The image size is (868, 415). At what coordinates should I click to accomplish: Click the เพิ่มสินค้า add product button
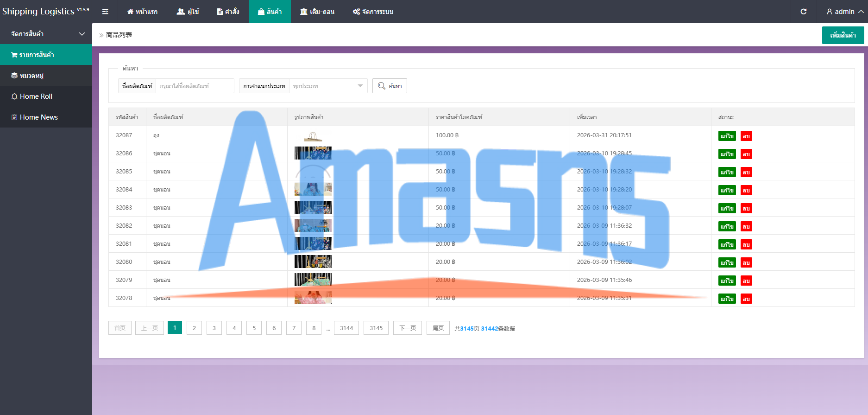point(843,35)
